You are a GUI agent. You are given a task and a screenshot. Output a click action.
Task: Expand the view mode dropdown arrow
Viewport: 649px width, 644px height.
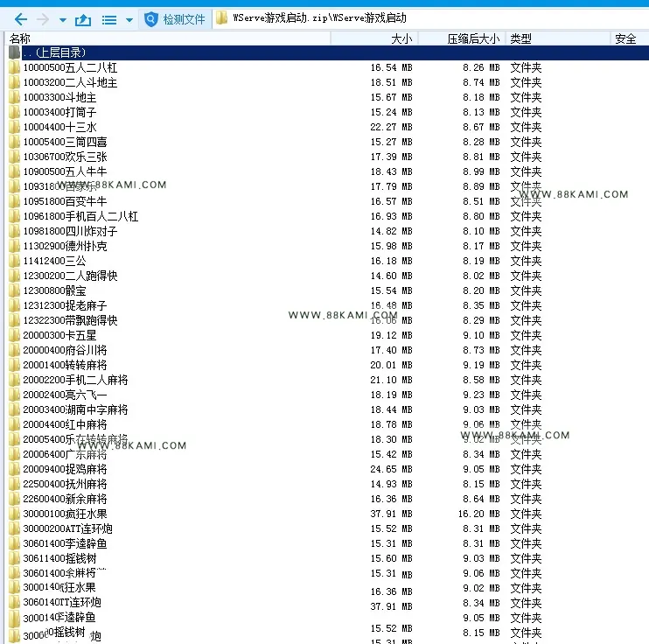pos(129,20)
